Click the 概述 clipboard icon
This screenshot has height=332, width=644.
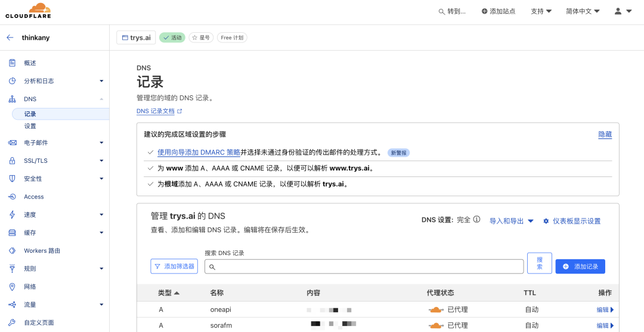[12, 63]
